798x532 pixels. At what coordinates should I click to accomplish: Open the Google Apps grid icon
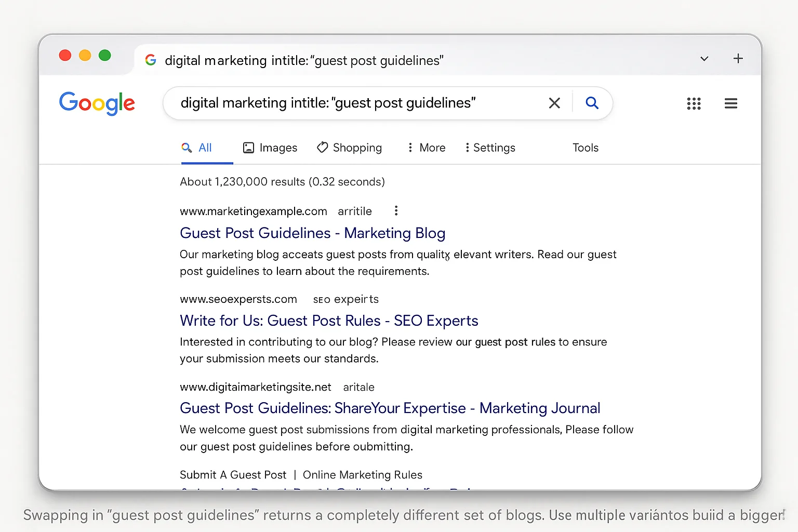(694, 103)
